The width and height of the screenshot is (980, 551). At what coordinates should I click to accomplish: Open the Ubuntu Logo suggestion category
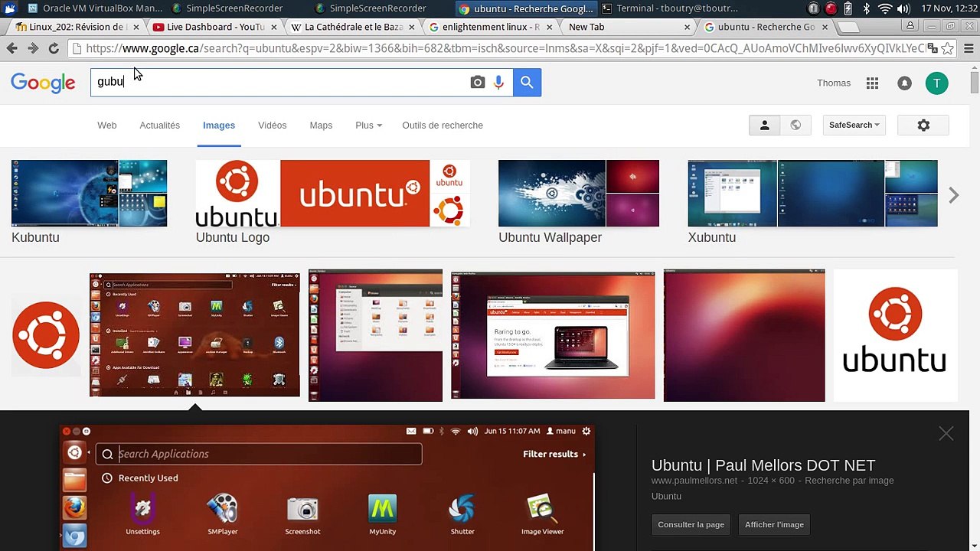[x=332, y=202]
